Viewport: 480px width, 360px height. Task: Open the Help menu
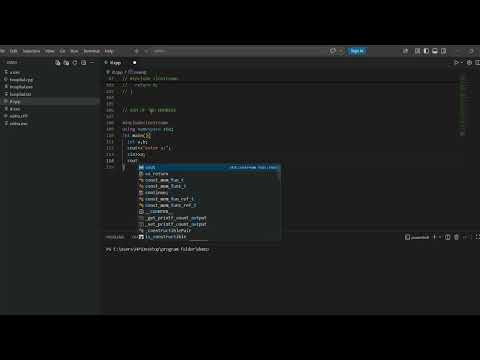(x=109, y=51)
